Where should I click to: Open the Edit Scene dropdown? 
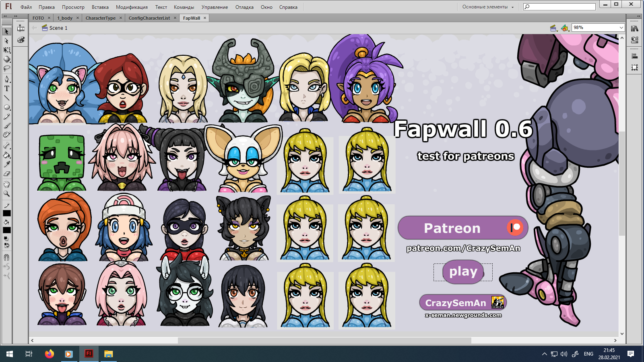coord(553,28)
